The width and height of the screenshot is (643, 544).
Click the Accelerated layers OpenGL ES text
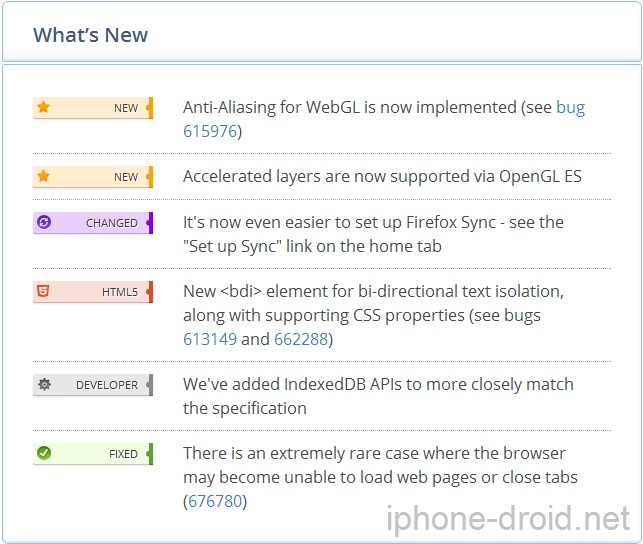[382, 176]
